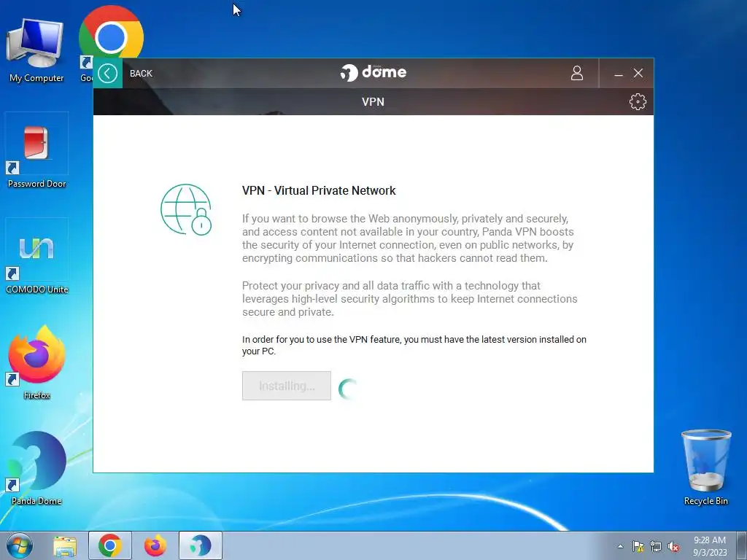747x560 pixels.
Task: Select Panda Dome desktop shortcut
Action: (36, 467)
